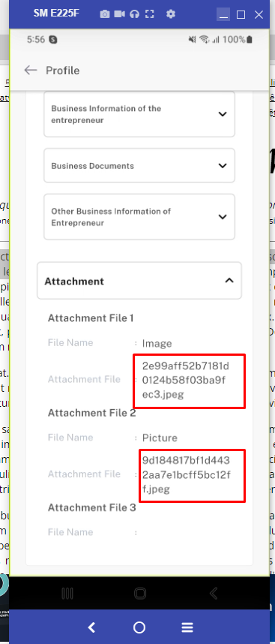Tap the Wi-Fi status icon

click(x=204, y=40)
